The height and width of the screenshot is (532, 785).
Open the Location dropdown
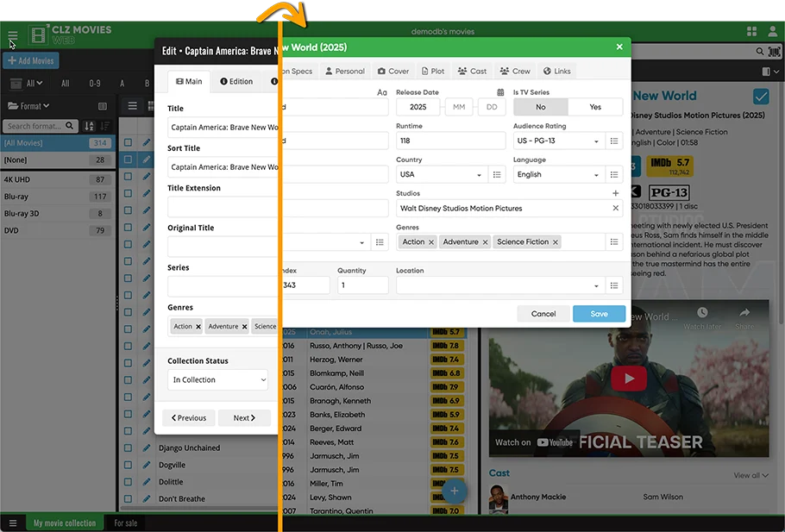(x=499, y=285)
